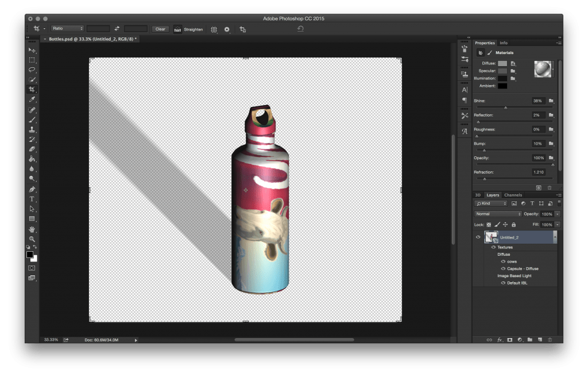Select the Lasso tool
588x377 pixels.
coord(32,70)
